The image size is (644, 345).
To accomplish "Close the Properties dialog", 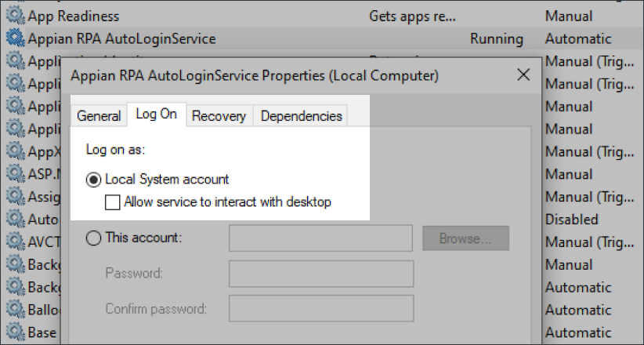I will tap(523, 74).
